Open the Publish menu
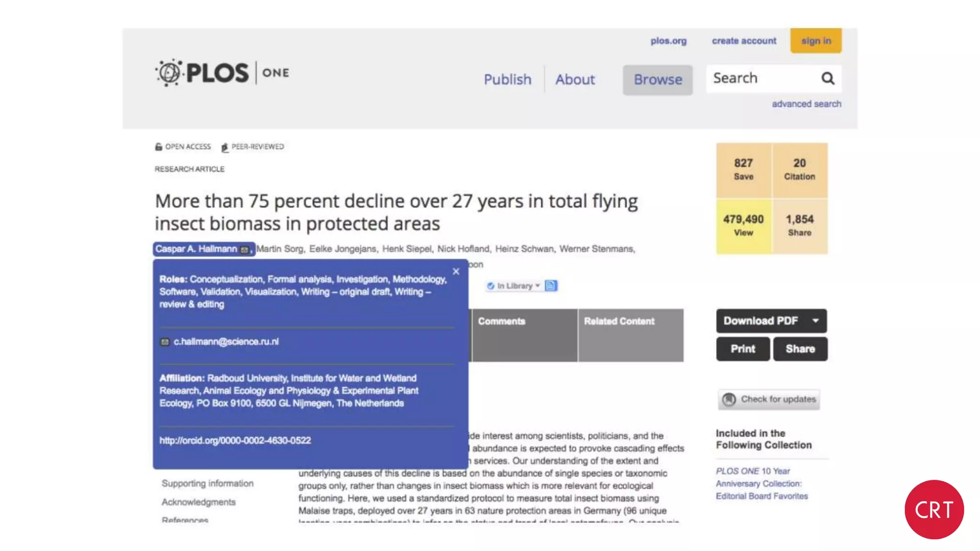The width and height of the screenshot is (980, 551). tap(507, 79)
